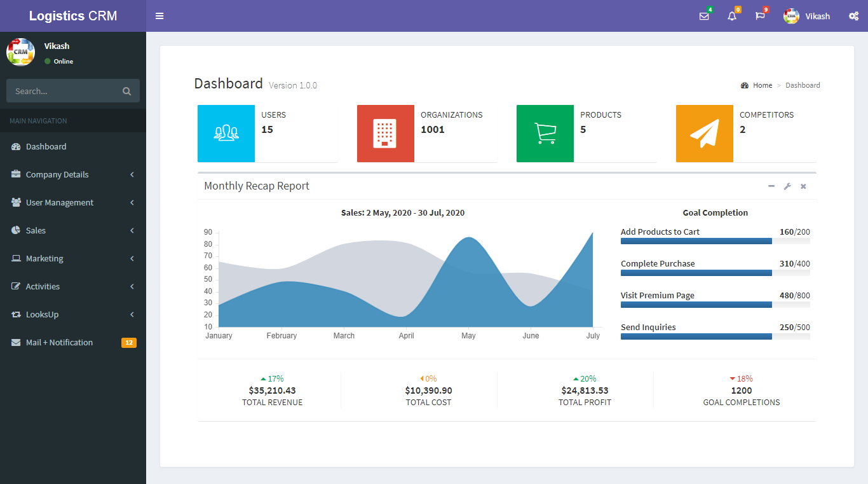Click the Home breadcrumb link
This screenshot has height=484, width=868.
(762, 85)
